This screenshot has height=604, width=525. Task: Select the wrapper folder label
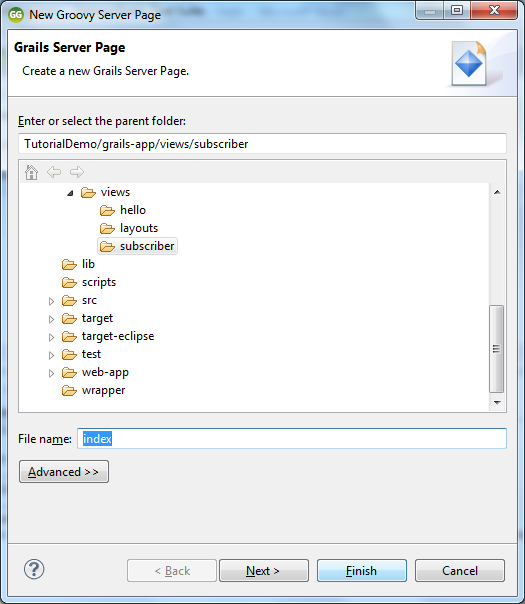(x=104, y=391)
